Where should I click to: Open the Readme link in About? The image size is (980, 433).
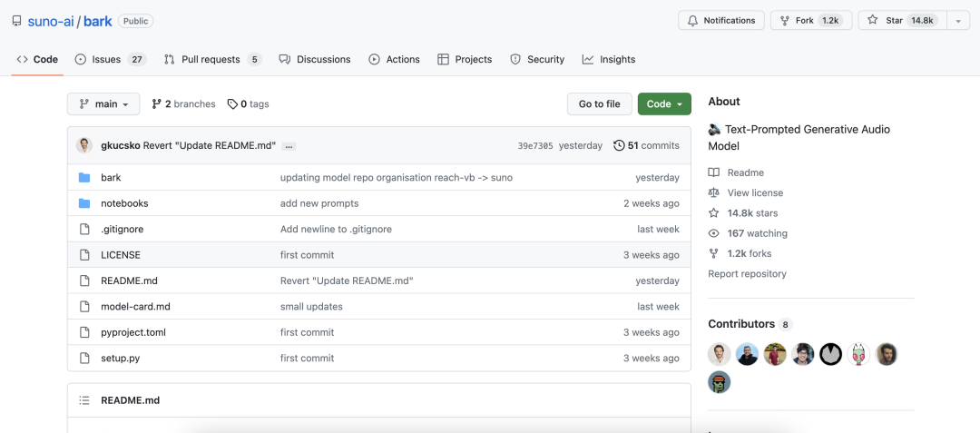point(736,172)
